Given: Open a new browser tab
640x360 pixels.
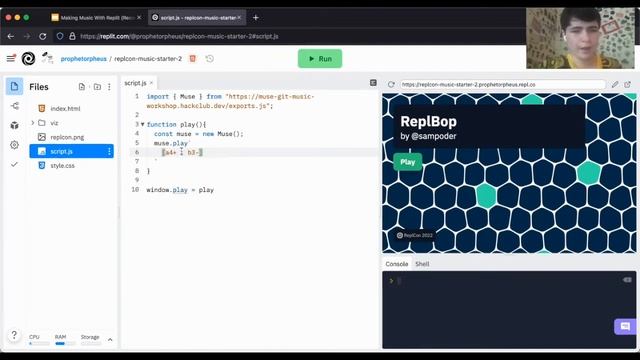Looking at the screenshot, I should click(x=256, y=18).
